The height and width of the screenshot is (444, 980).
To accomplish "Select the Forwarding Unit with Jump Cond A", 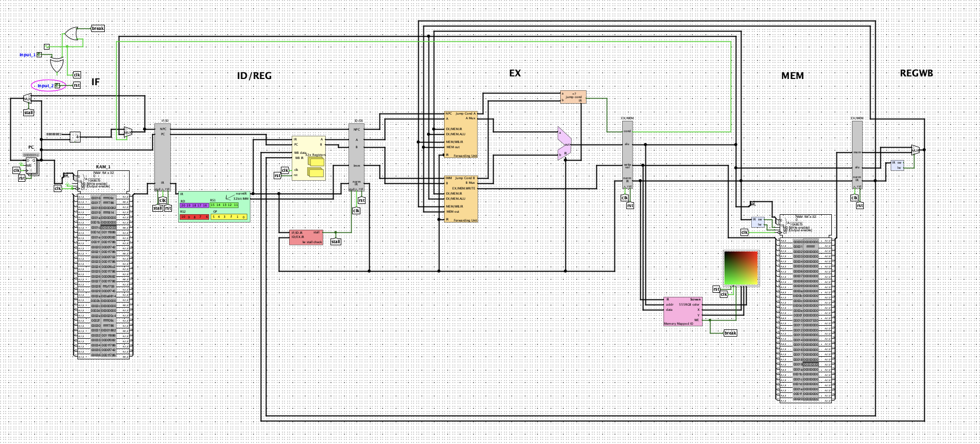I will 461,134.
